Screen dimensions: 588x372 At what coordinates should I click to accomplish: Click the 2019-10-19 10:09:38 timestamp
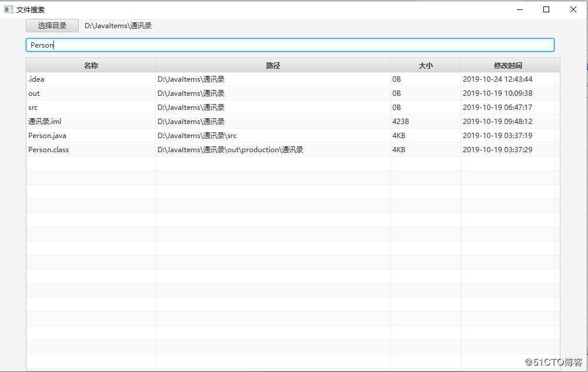point(498,93)
